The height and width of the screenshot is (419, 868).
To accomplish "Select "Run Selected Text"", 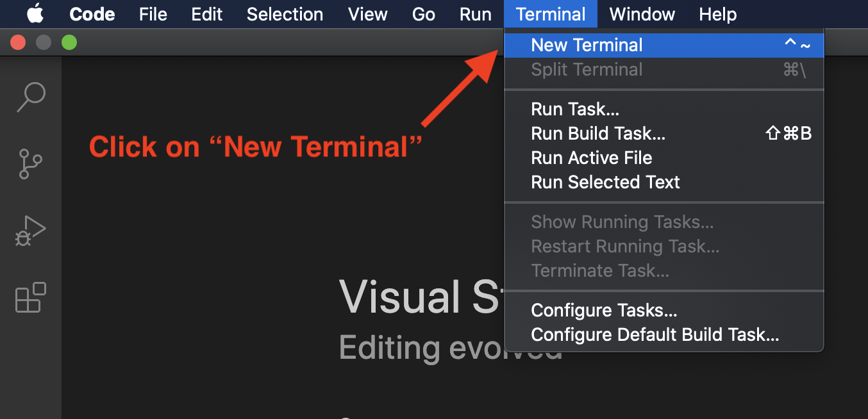I will tap(605, 182).
